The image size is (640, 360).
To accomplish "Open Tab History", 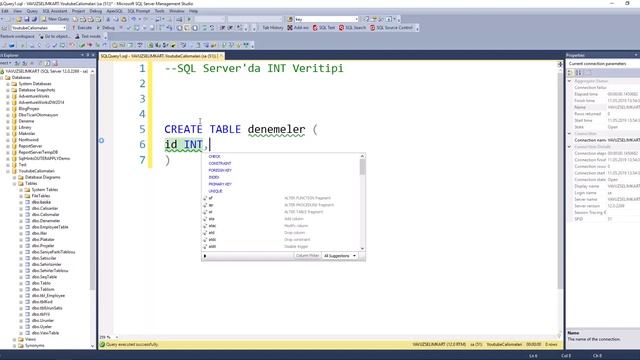I will pyautogui.click(x=272, y=28).
